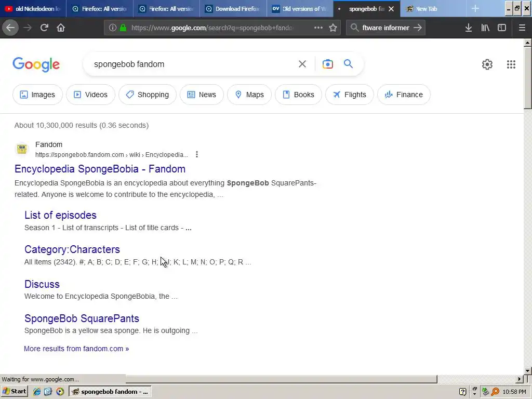532x399 pixels.
Task: Click into the Google search input
Action: (193, 64)
